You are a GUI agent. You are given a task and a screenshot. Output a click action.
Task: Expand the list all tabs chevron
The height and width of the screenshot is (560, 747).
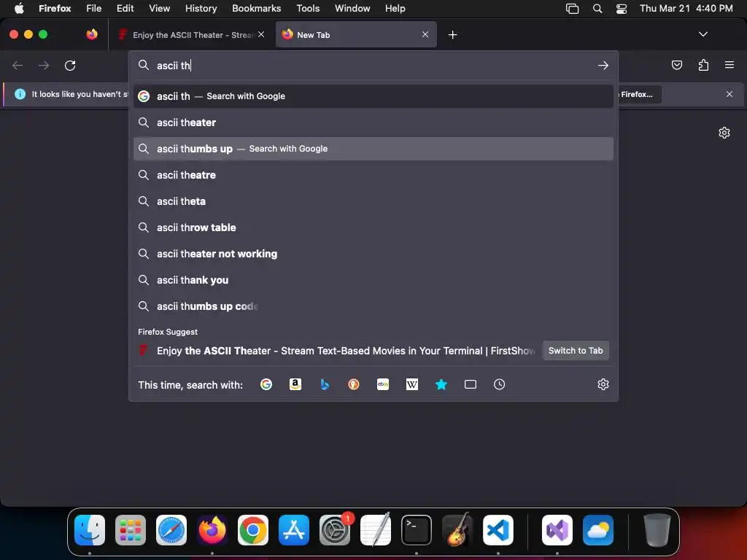[703, 34]
